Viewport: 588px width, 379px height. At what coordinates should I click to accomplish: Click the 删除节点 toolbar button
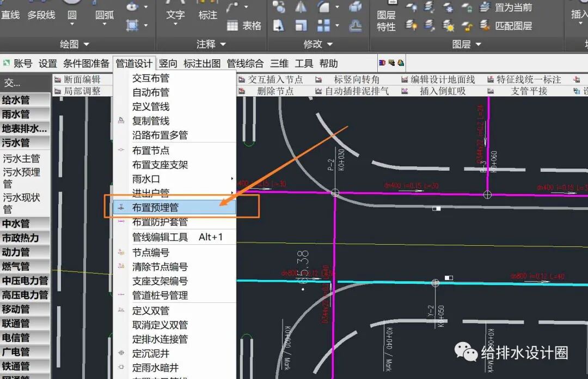coord(267,91)
